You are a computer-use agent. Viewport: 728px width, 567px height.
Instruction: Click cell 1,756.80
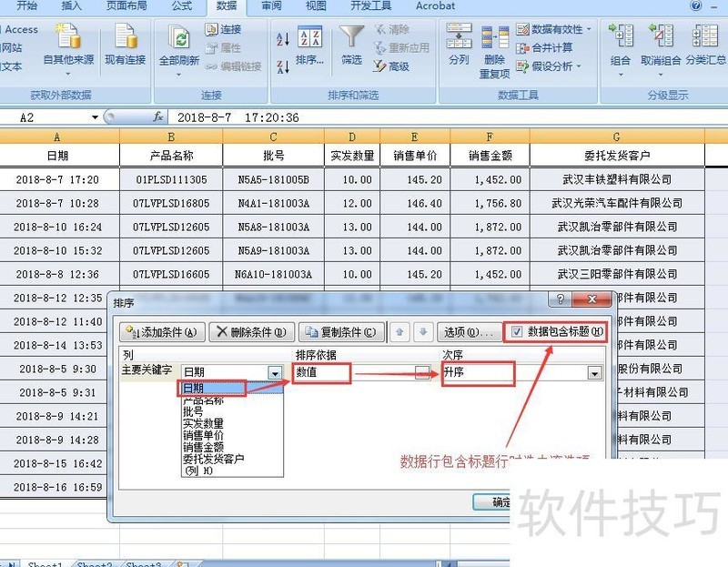coord(490,203)
